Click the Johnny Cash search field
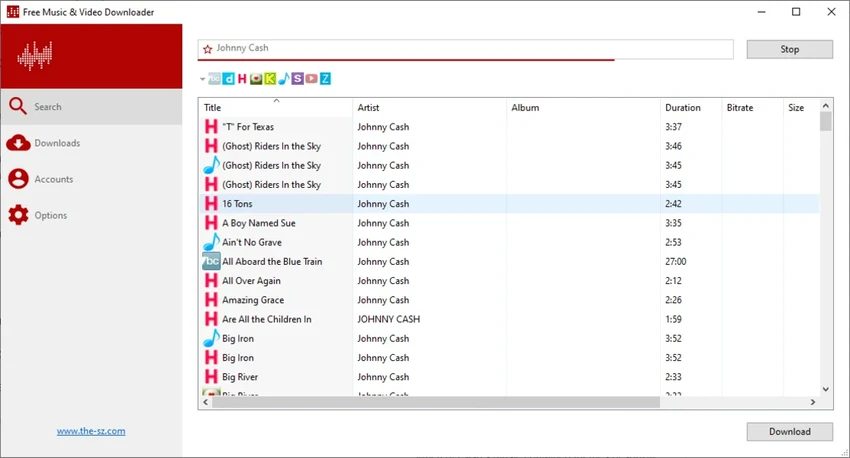This screenshot has width=850, height=458. point(465,48)
